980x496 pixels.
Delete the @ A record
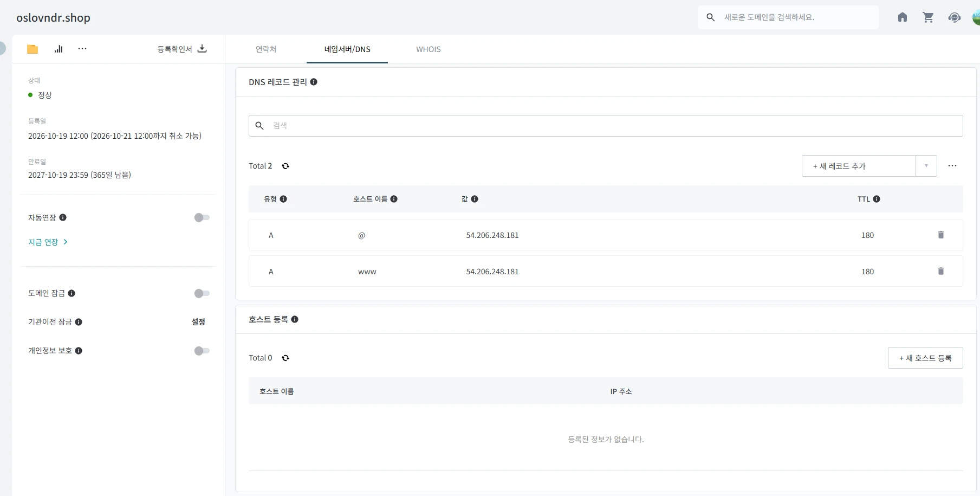tap(941, 235)
